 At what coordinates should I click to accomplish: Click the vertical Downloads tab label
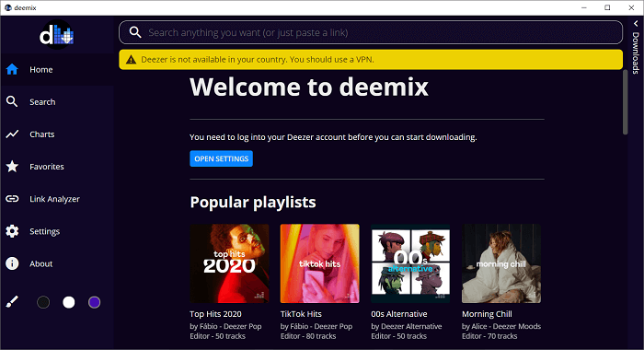point(636,52)
